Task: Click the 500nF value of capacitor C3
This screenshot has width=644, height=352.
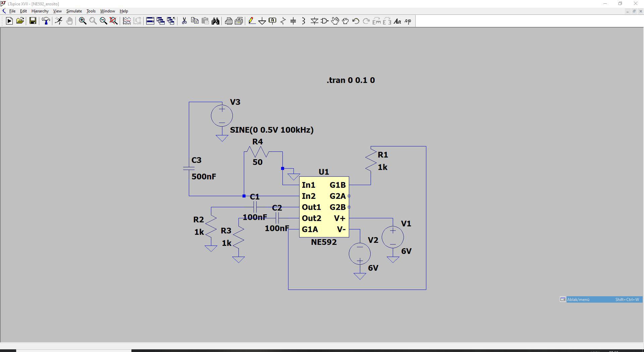Action: [204, 177]
